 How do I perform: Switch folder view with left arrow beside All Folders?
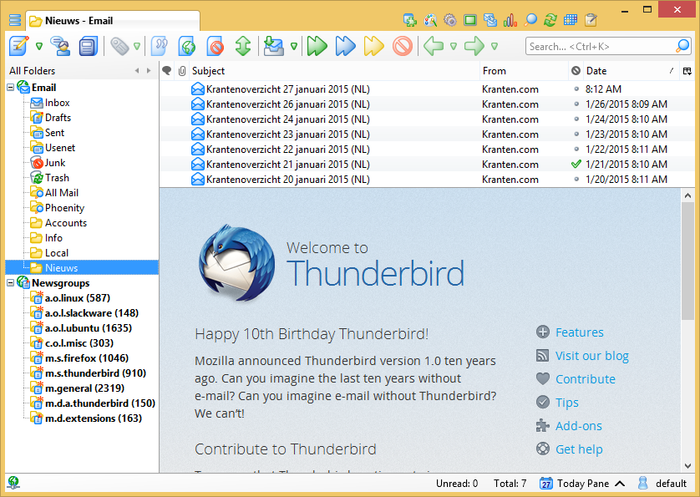tap(137, 71)
